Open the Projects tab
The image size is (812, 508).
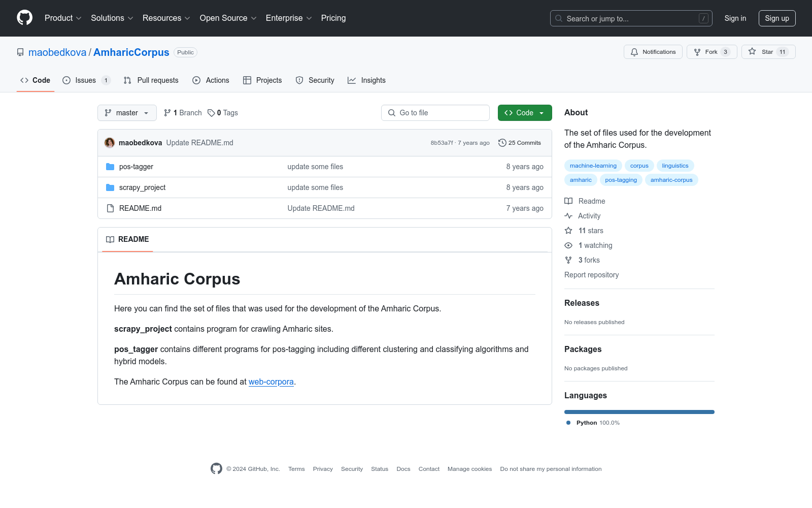click(262, 80)
